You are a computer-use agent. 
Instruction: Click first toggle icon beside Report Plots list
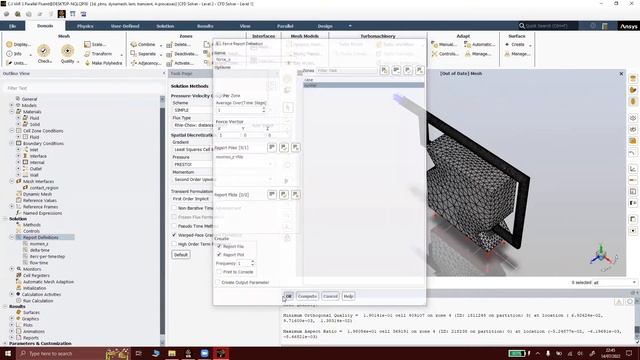tap(272, 195)
